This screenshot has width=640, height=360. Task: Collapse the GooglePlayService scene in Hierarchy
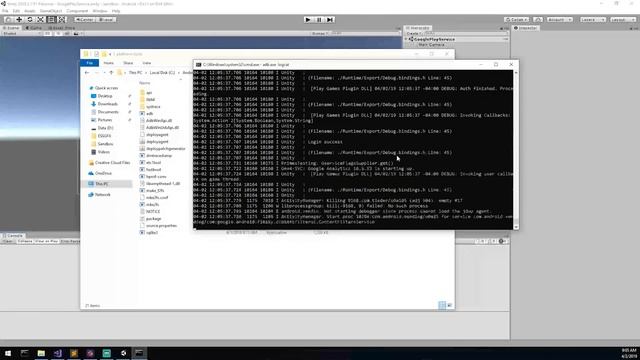pos(407,39)
